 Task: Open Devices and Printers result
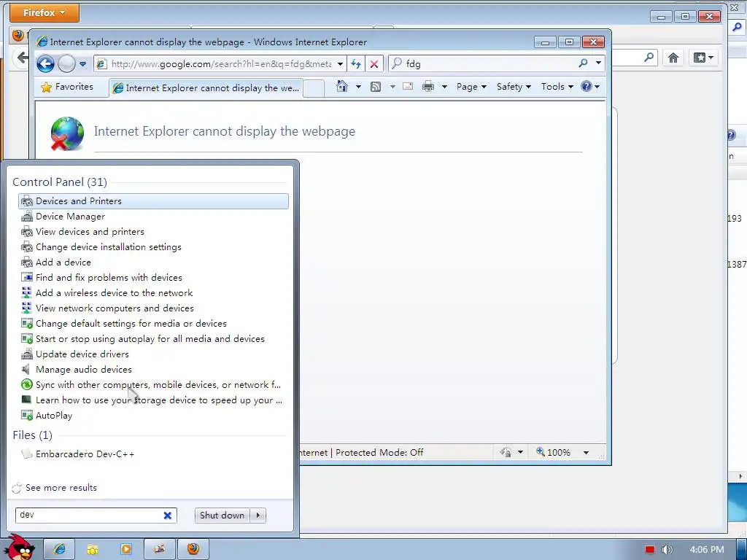[x=153, y=201]
